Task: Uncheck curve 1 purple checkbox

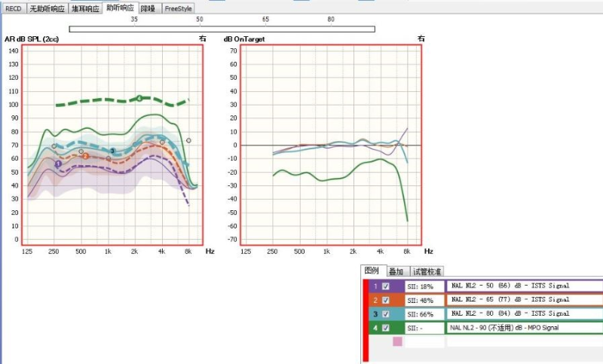Action: pyautogui.click(x=386, y=286)
